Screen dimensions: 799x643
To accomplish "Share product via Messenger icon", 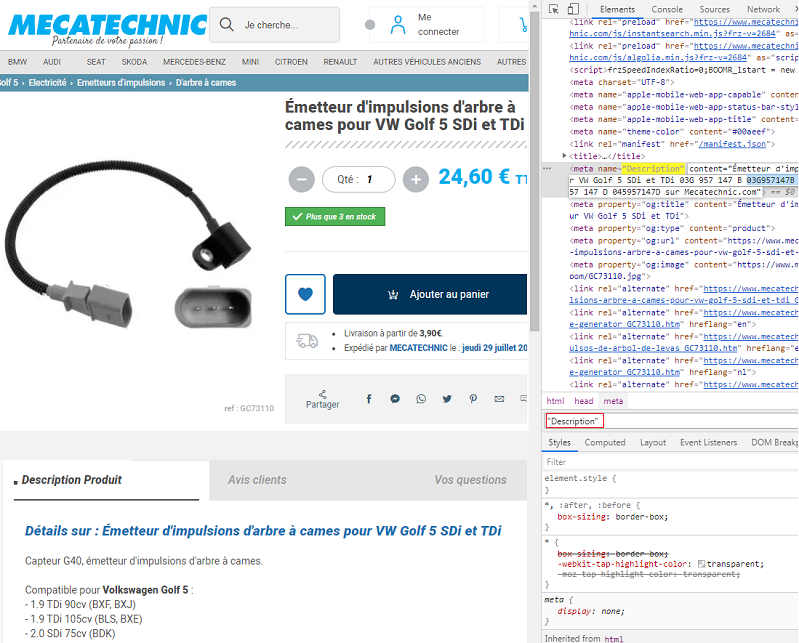I will [x=395, y=399].
